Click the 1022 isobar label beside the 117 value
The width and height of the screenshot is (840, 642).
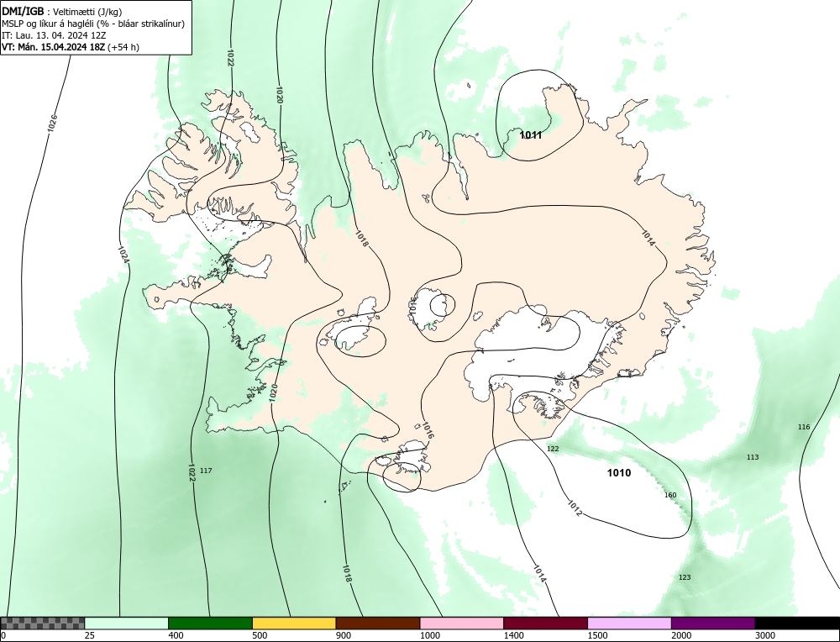point(192,472)
